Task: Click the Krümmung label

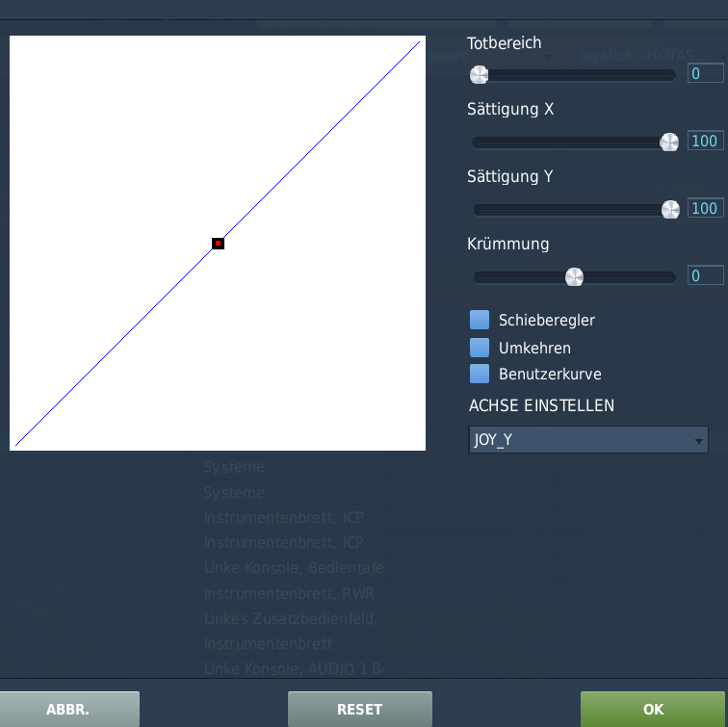Action: [x=507, y=244]
